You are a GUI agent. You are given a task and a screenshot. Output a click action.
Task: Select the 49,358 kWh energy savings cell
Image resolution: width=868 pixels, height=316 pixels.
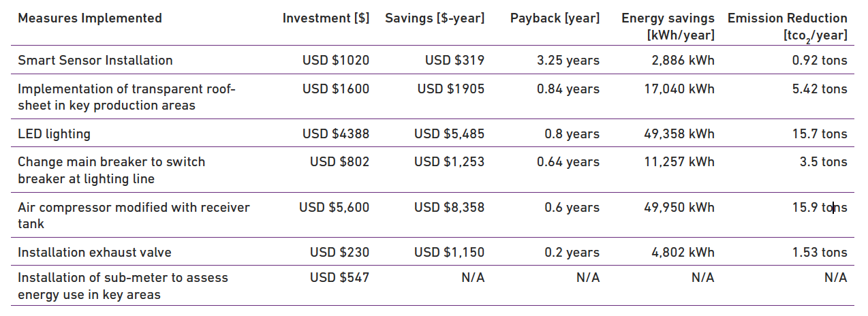(x=679, y=133)
